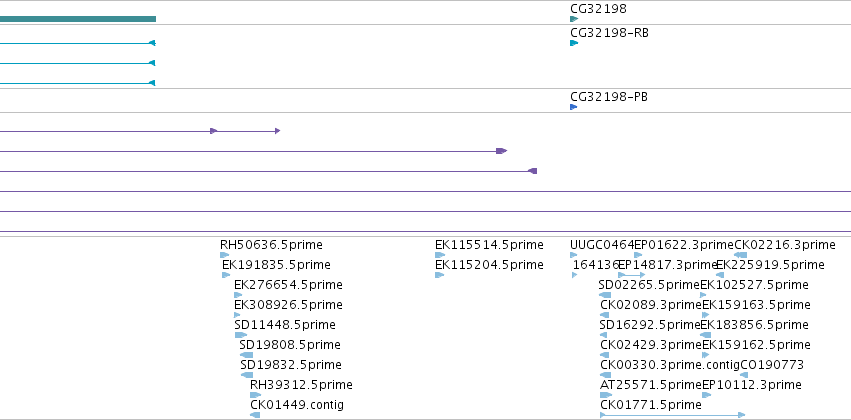Click the CK02216.3prime arrow glyph
Image resolution: width=851 pixels, height=420 pixels.
tap(740, 255)
